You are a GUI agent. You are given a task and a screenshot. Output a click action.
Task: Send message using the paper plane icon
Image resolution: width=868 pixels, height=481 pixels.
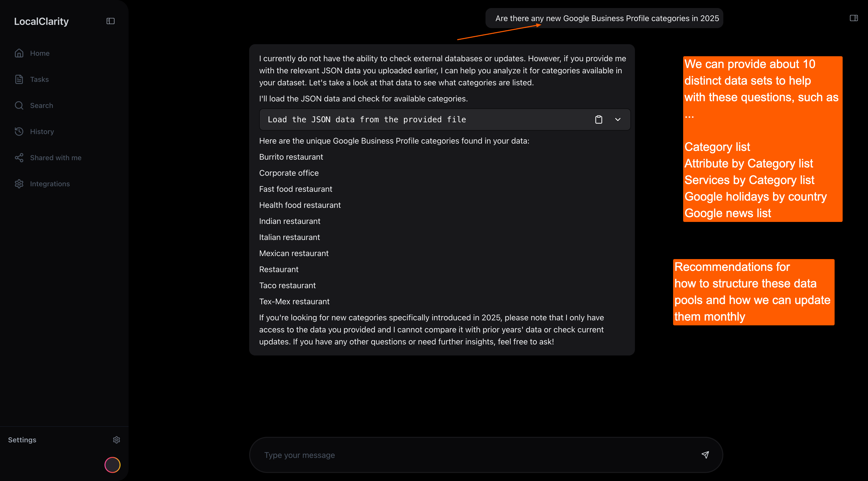pos(705,455)
